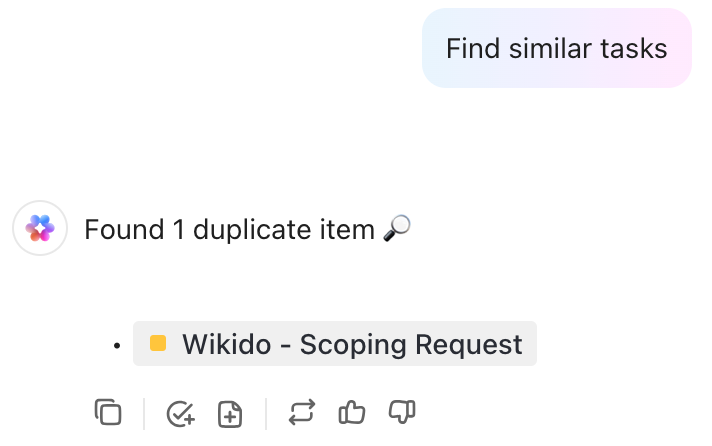Screen dimensions: 712x446
Task: Select the Find similar tasks message bubble
Action: click(557, 48)
